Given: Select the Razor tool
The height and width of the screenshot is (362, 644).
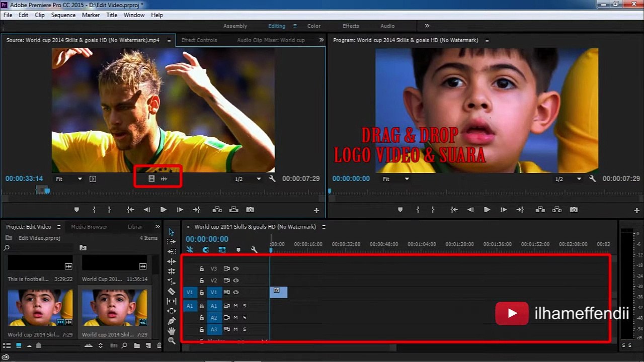Looking at the screenshot, I should tap(172, 291).
